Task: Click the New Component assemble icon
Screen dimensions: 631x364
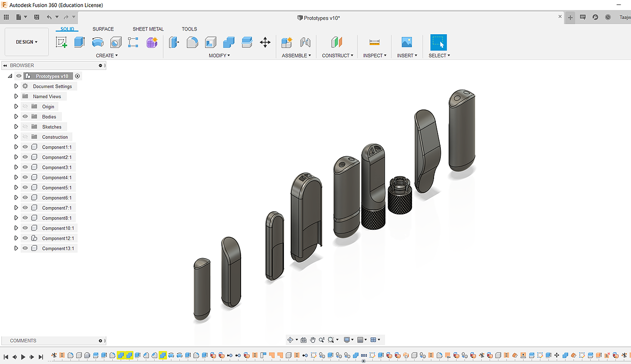Action: pos(287,42)
